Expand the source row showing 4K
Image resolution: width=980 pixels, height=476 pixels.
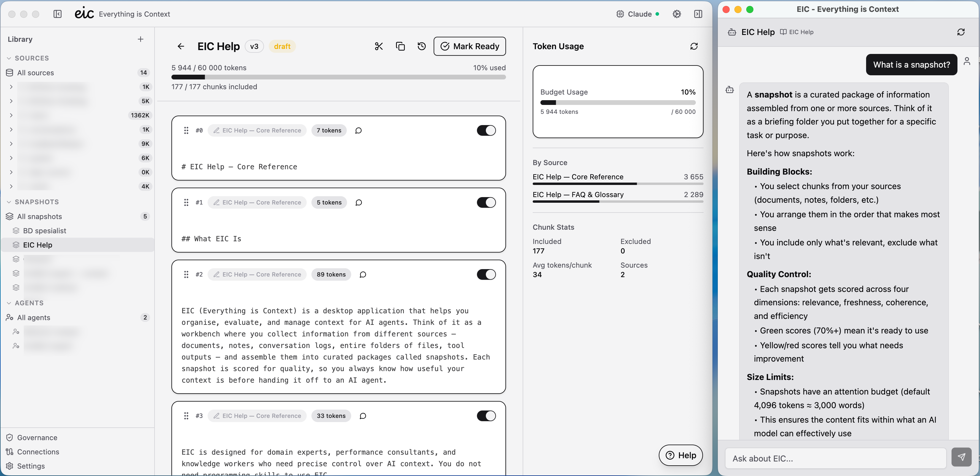tap(11, 186)
